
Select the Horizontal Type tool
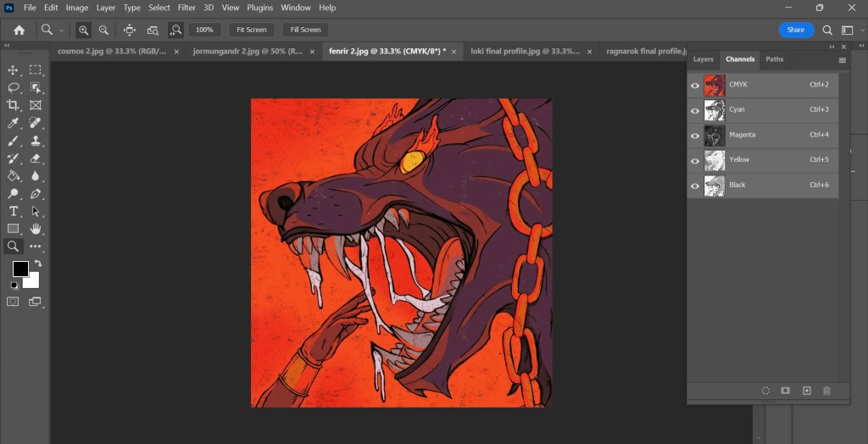click(14, 211)
